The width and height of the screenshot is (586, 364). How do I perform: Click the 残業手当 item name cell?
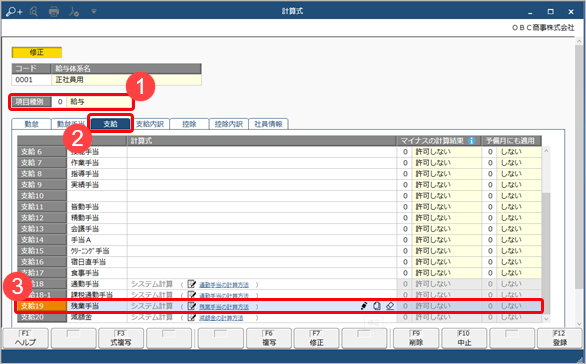click(x=97, y=306)
